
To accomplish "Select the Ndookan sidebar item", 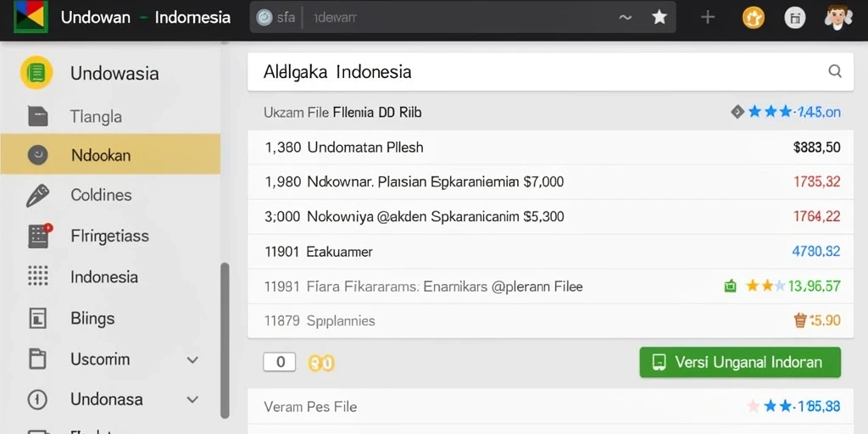I will click(x=110, y=154).
